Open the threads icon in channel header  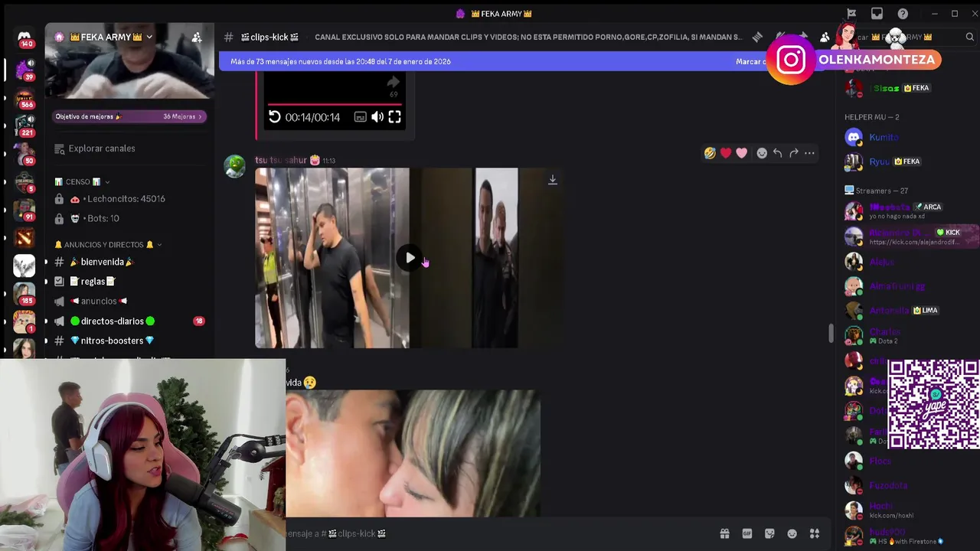tap(757, 37)
